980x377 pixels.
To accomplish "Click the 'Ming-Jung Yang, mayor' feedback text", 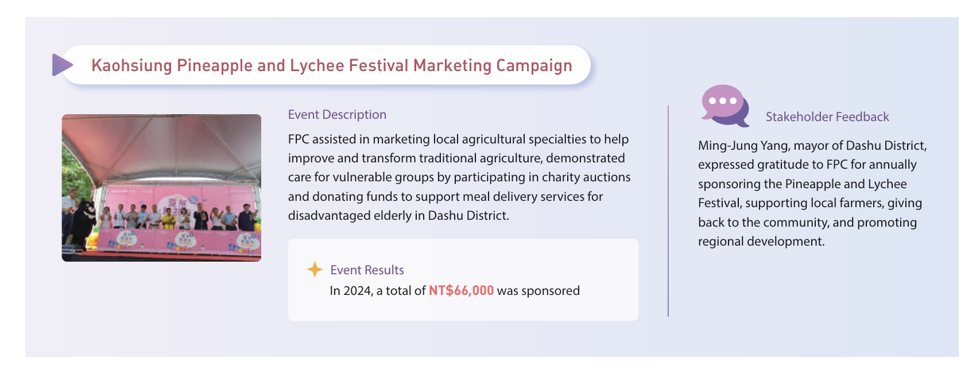I will (x=812, y=146).
